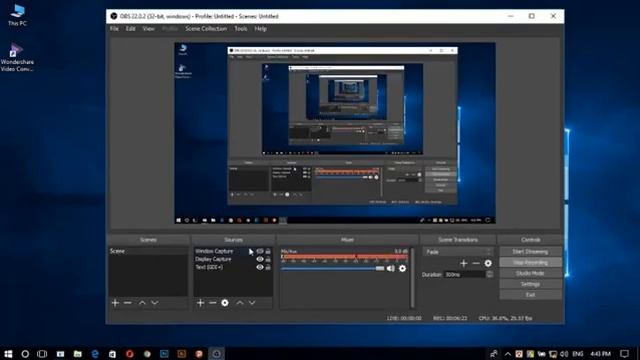Move source up in Sources list
Screen dimensions: 640x360
(x=240, y=303)
